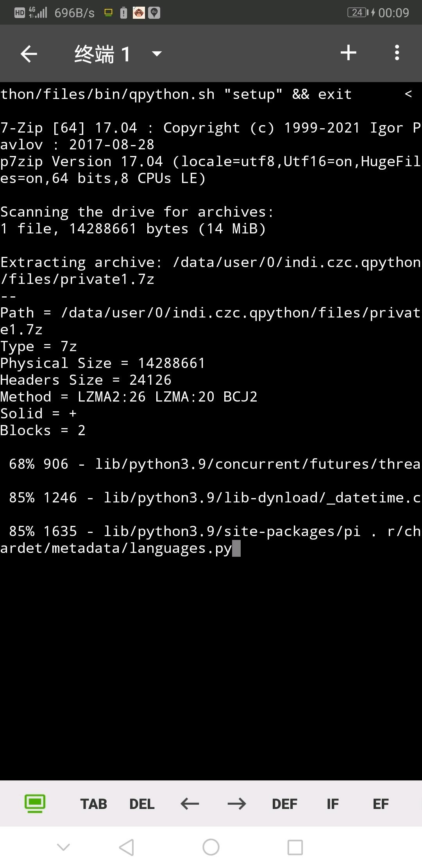The image size is (422, 868).
Task: Add a new terminal with plus icon
Action: 348,53
